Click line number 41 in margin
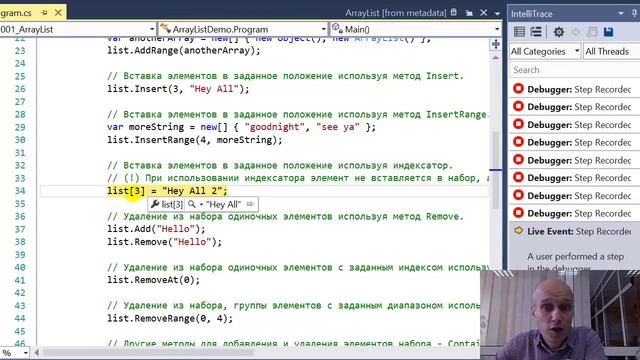The height and width of the screenshot is (360, 640). 20,280
